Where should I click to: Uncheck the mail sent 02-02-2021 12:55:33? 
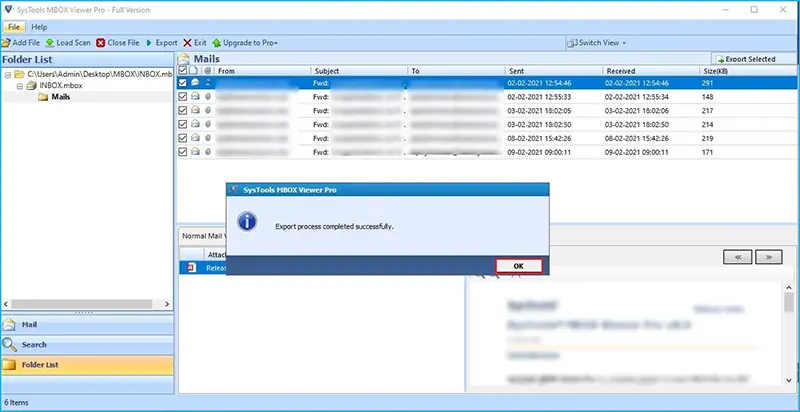pyautogui.click(x=183, y=96)
